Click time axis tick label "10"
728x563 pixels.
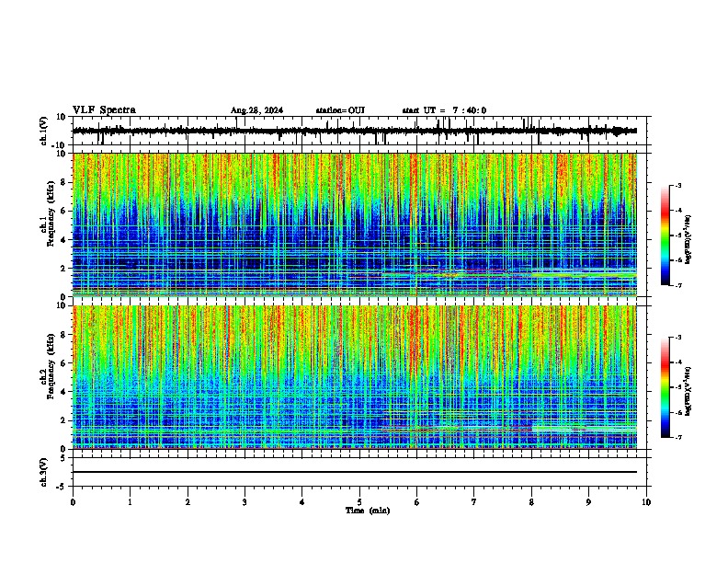pos(646,502)
